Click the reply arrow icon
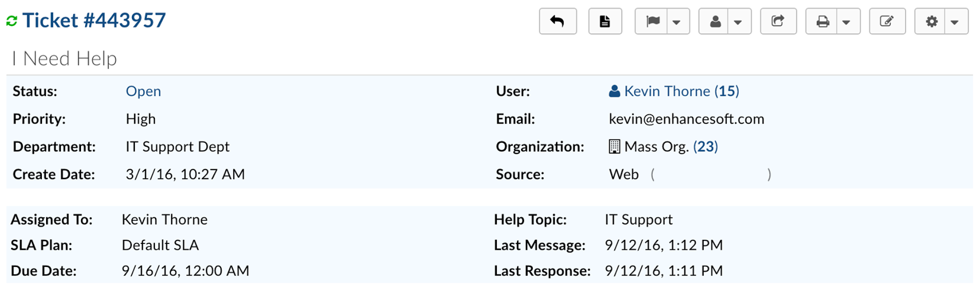This screenshot has height=290, width=980. click(557, 22)
